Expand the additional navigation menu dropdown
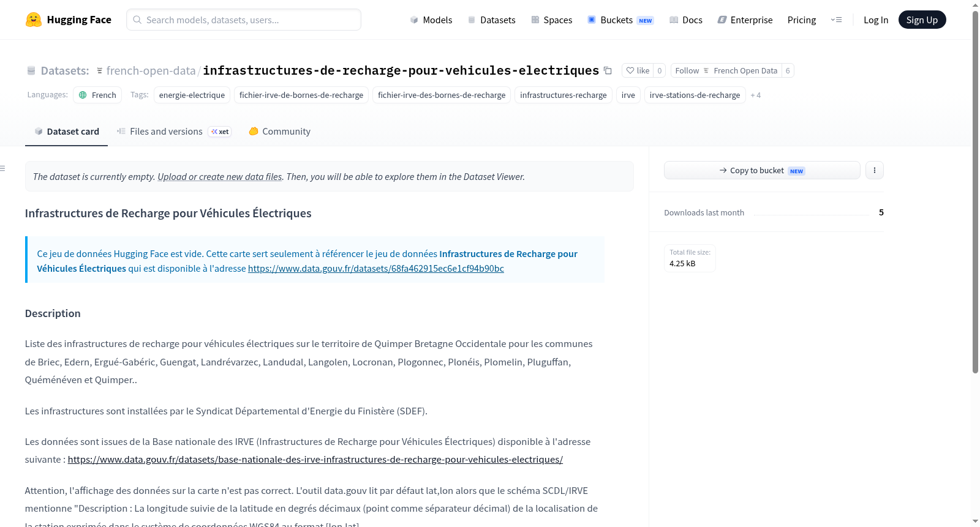This screenshot has height=527, width=980. tap(836, 20)
